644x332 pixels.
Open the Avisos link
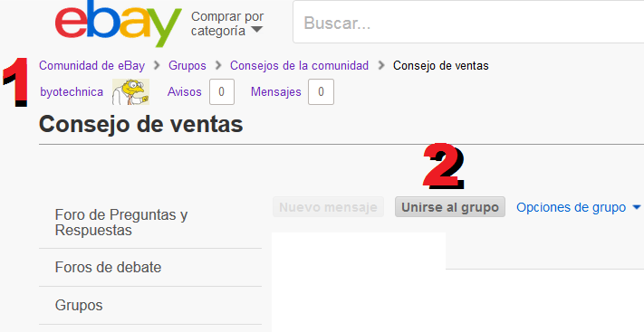[185, 92]
